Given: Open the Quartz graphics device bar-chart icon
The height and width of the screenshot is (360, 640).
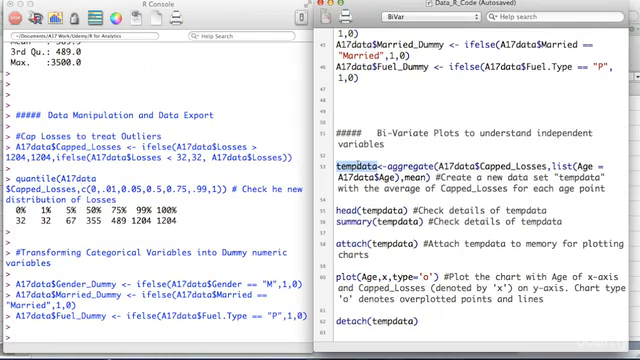Looking at the screenshot, I should coord(55,18).
